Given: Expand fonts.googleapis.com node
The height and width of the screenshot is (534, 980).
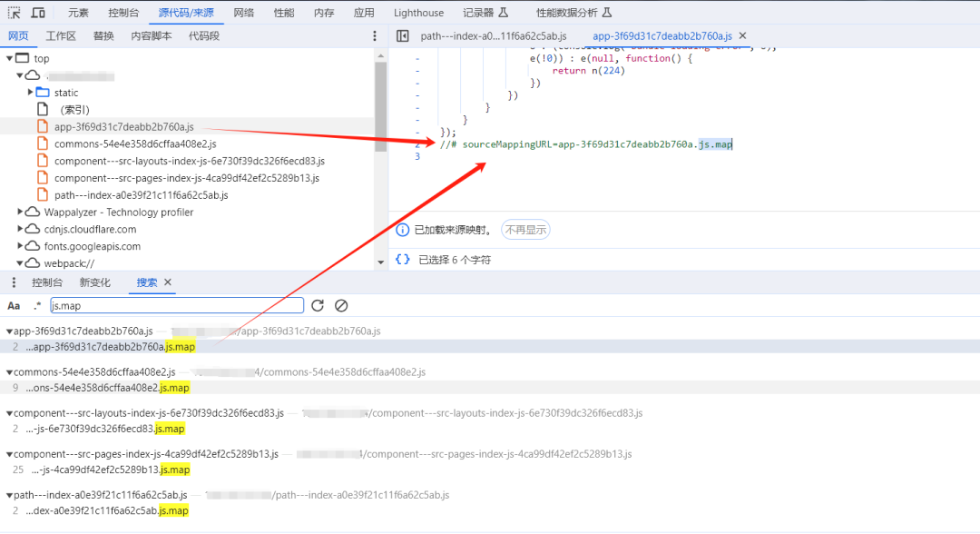Looking at the screenshot, I should pos(20,246).
